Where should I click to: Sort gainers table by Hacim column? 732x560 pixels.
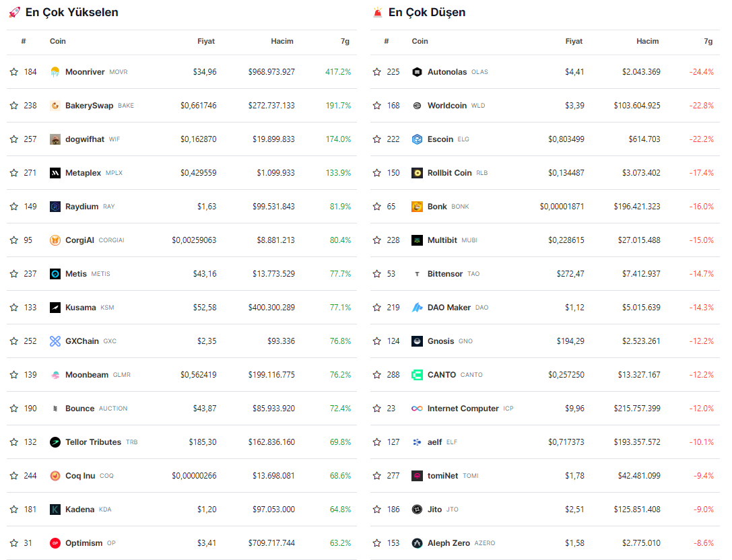[x=281, y=42]
